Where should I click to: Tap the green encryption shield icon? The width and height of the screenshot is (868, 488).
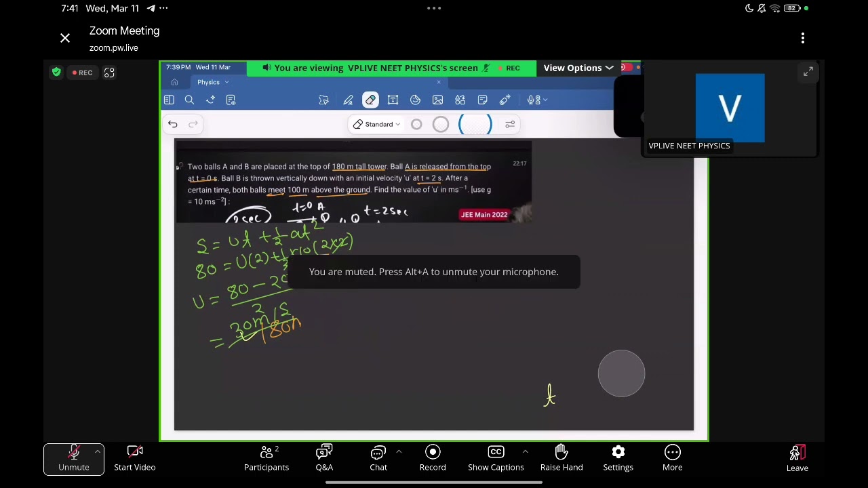coord(56,73)
